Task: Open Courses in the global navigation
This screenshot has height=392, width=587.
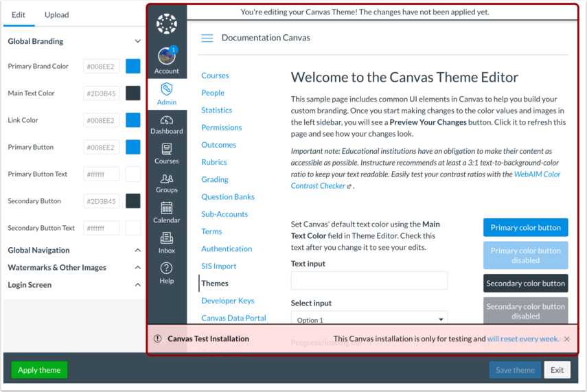Action: click(x=167, y=154)
